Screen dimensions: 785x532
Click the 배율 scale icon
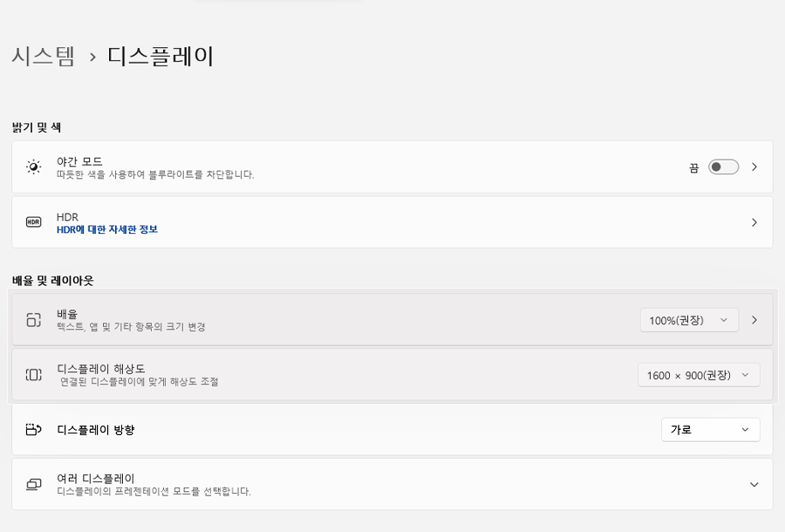33,320
